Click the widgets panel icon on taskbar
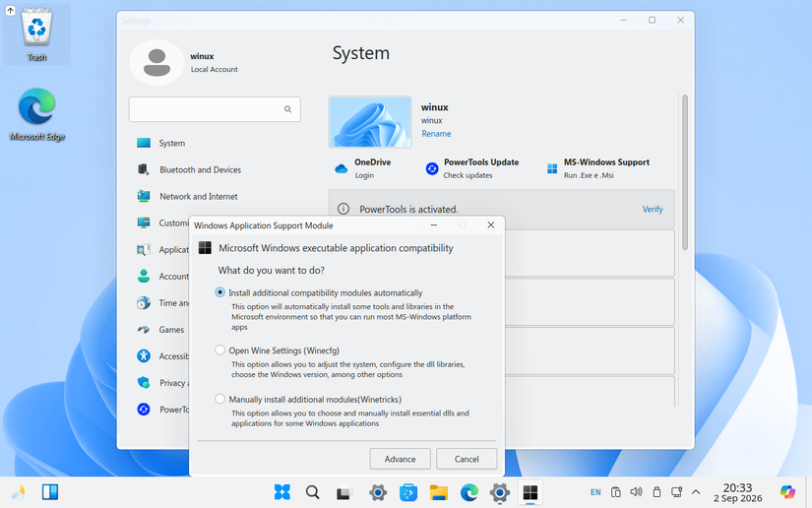The image size is (812, 508). (50, 492)
